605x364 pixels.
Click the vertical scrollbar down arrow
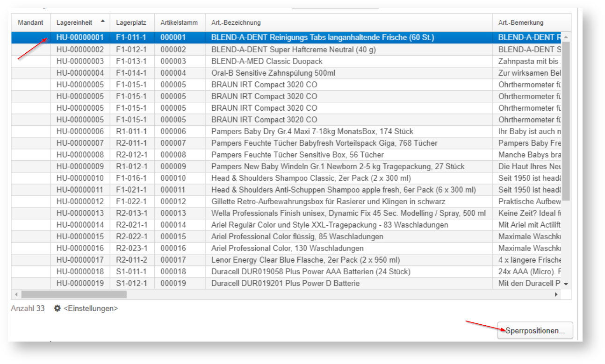[x=566, y=284]
